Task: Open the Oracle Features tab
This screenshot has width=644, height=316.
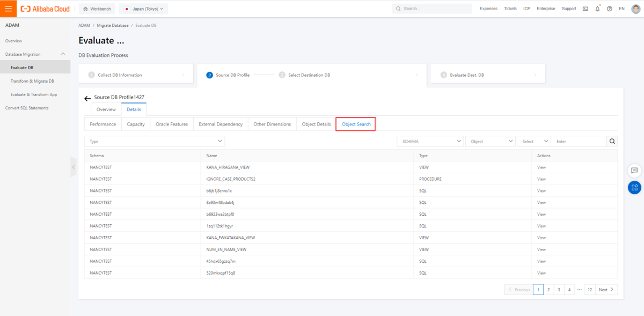Action: pos(172,124)
